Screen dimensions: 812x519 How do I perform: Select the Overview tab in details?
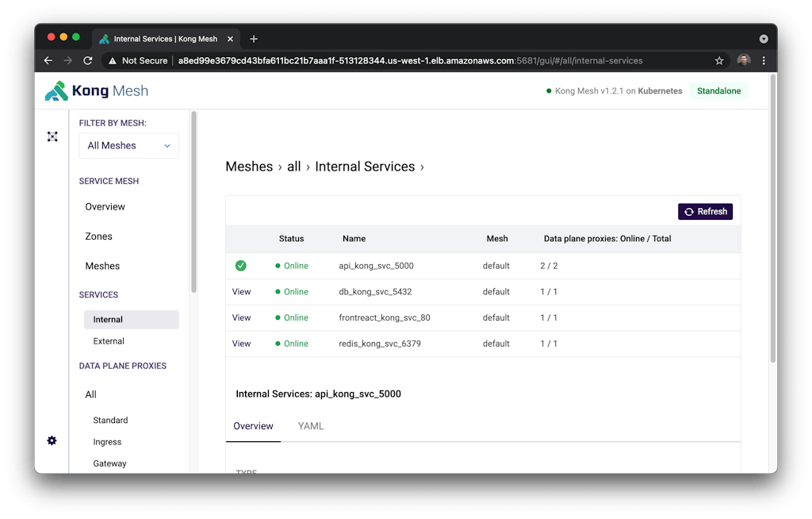pos(253,426)
